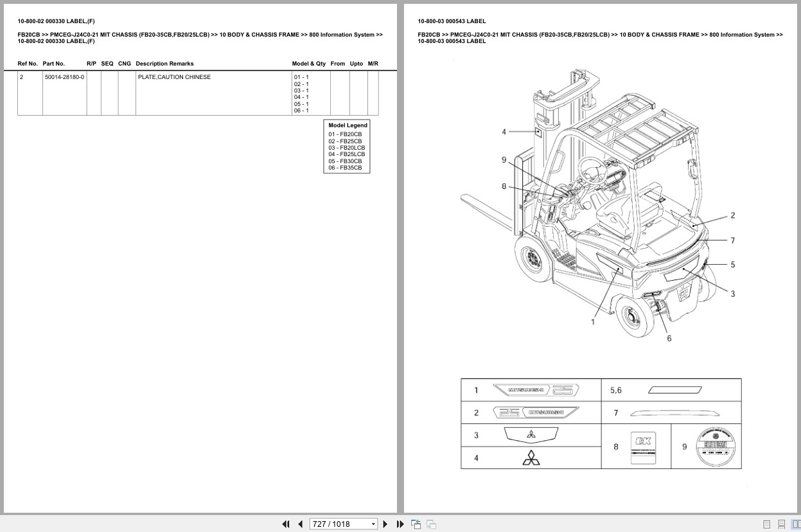Click the SEQ column header
The width and height of the screenshot is (801, 532).
(107, 64)
